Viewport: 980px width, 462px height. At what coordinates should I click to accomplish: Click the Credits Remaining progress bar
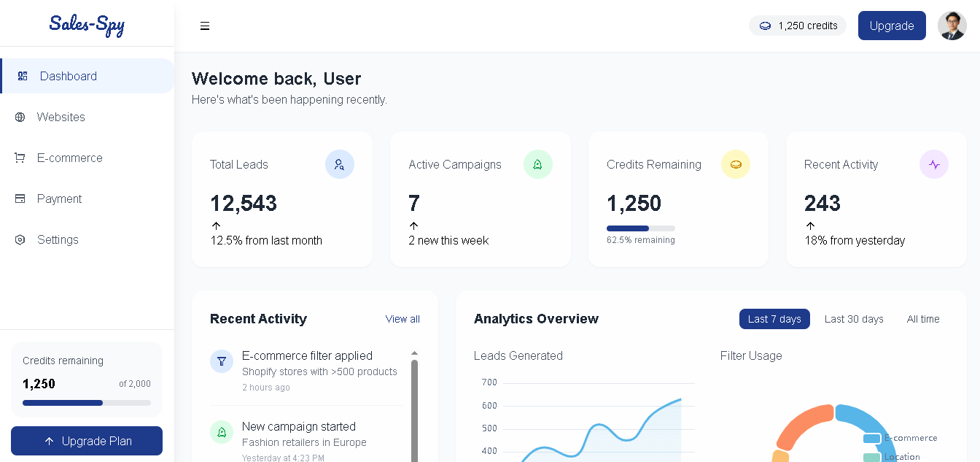640,228
